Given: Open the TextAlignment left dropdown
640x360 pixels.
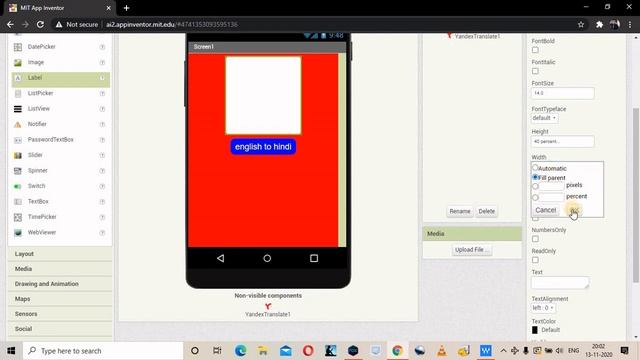Looking at the screenshot, I should pos(543,308).
